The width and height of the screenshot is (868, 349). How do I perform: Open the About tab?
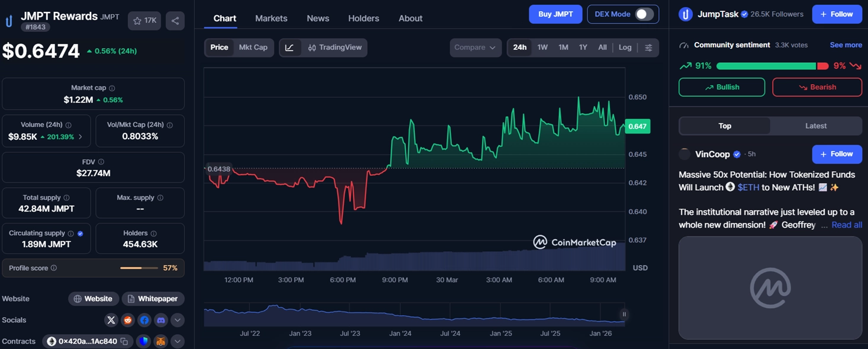tap(410, 18)
